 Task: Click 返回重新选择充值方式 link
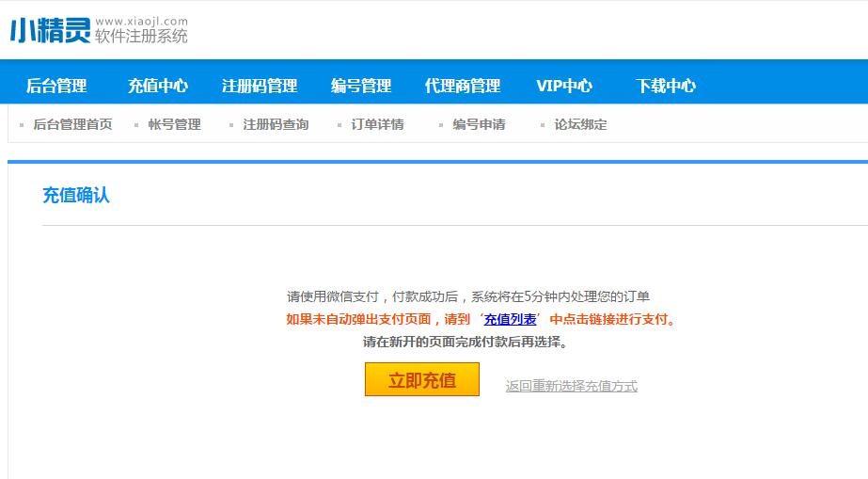click(571, 386)
